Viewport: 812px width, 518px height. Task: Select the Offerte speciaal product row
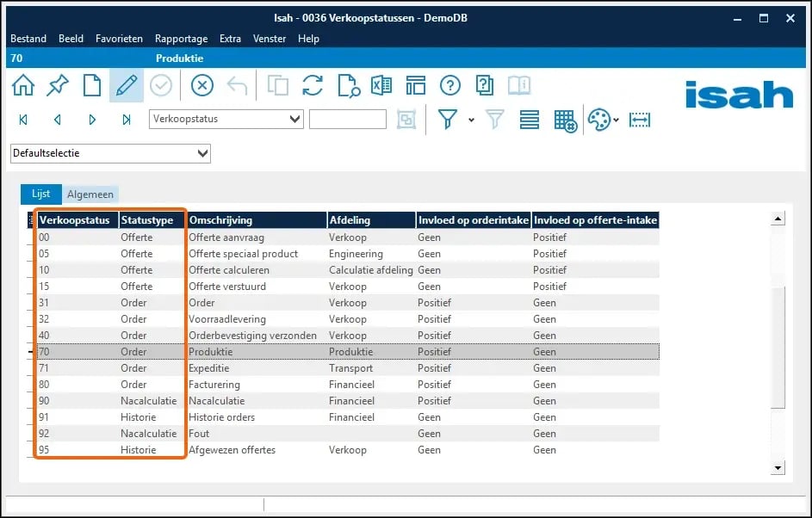point(348,254)
